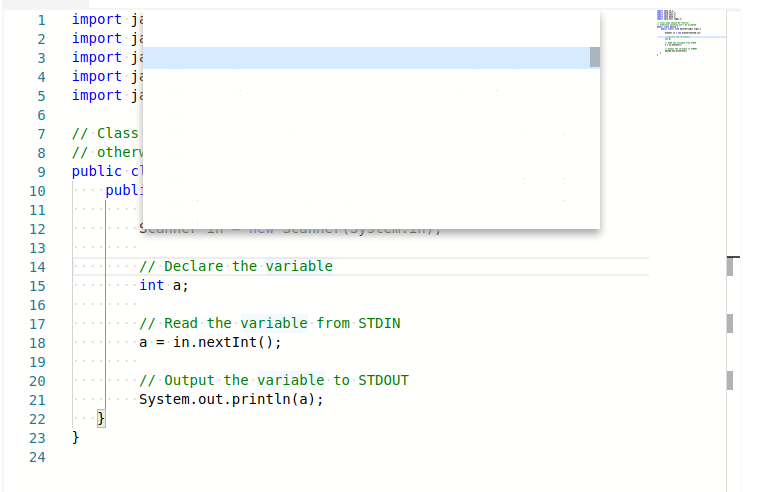This screenshot has width=770, height=492.
Task: Click the 'a = in.nextInt();' statement
Action: pos(210,343)
